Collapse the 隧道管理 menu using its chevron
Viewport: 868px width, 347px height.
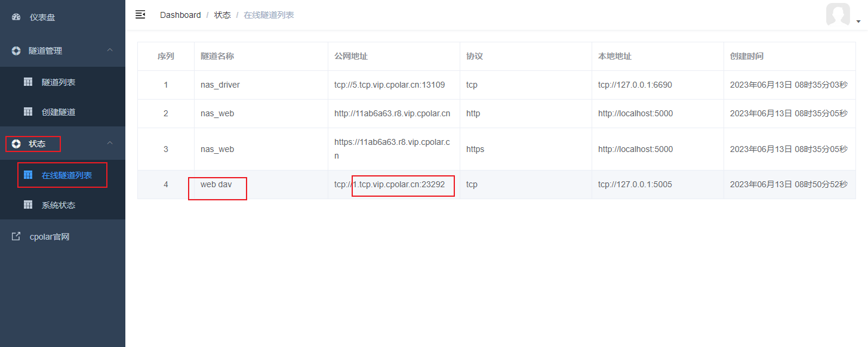pos(110,51)
